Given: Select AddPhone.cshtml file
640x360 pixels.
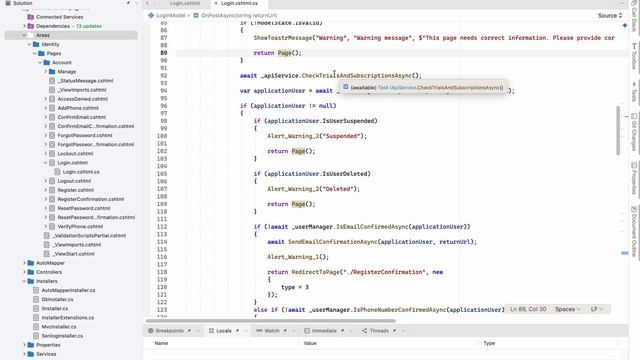Looking at the screenshot, I should [78, 108].
